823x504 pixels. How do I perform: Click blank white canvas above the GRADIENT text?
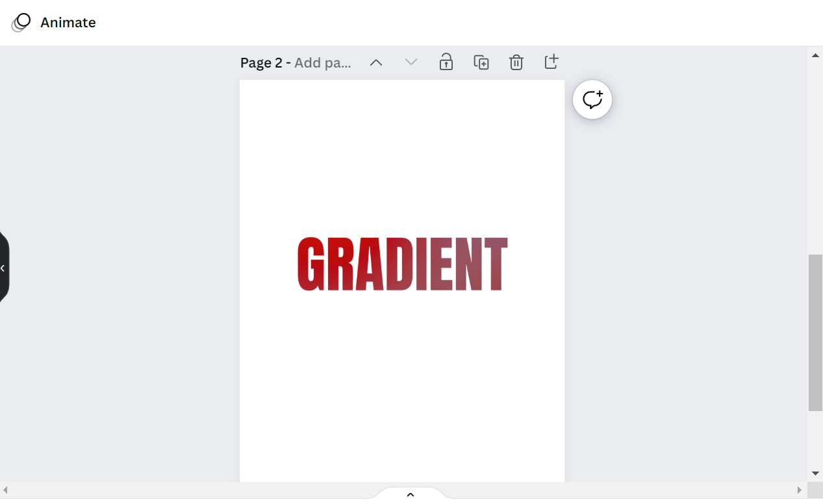402,156
